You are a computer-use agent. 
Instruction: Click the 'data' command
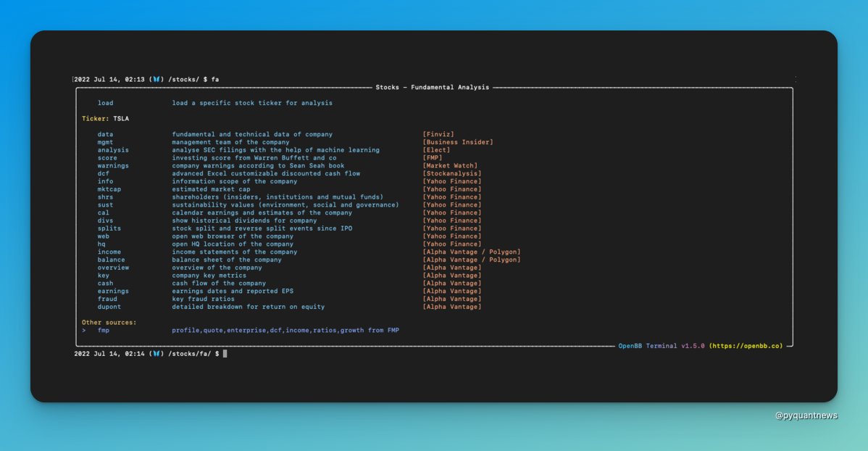pos(105,134)
